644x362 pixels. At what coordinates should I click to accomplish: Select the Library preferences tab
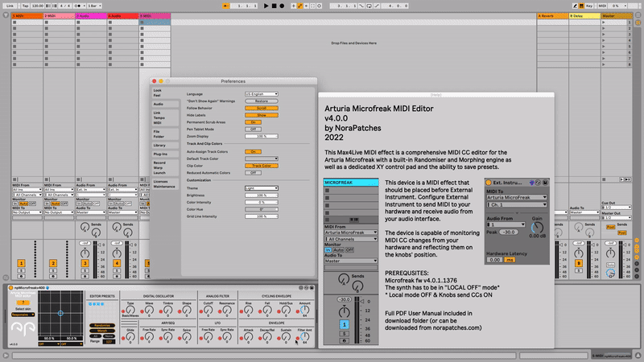click(x=159, y=145)
